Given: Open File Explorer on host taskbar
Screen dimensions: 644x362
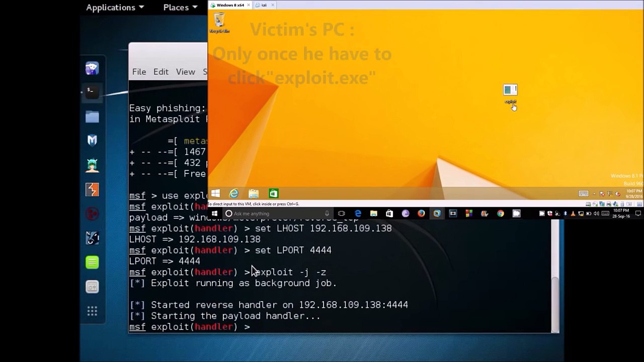Looking at the screenshot, I should [373, 214].
